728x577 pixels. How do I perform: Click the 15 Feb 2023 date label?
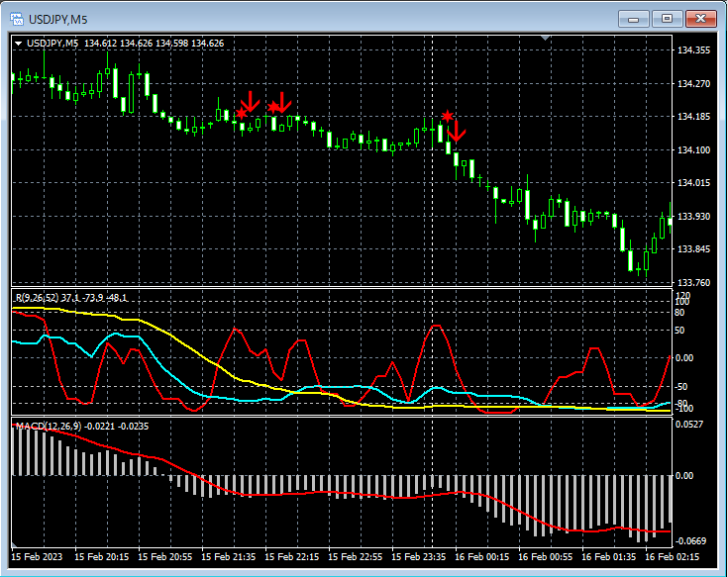(37, 557)
